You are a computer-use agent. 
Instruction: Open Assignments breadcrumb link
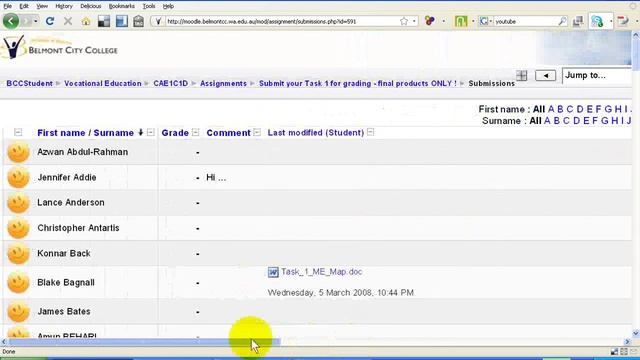[x=223, y=83]
